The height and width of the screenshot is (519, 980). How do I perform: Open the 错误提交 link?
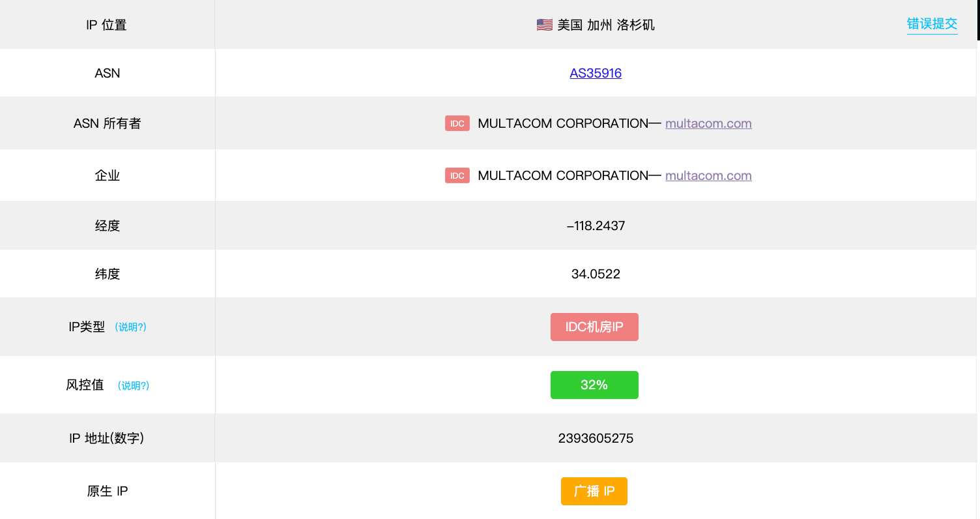932,24
